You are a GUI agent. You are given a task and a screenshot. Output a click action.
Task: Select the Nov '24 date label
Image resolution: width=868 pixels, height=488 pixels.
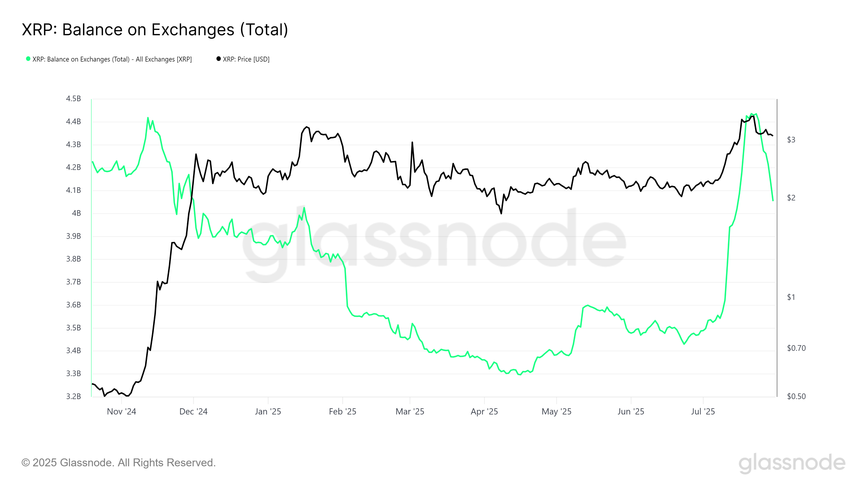coord(121,412)
